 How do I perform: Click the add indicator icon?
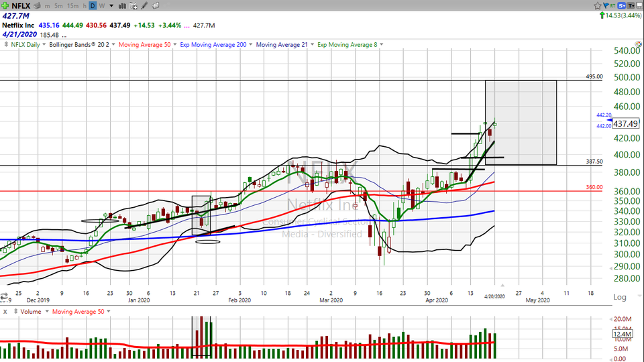[x=133, y=6]
